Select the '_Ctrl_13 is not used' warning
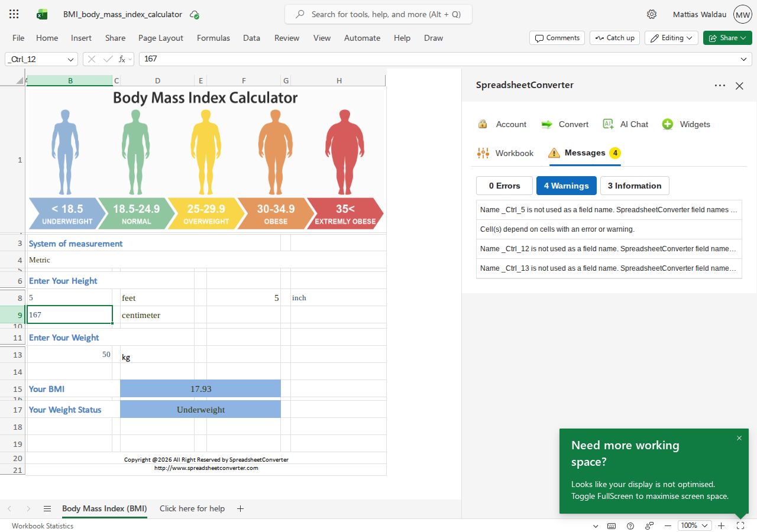 [609, 268]
